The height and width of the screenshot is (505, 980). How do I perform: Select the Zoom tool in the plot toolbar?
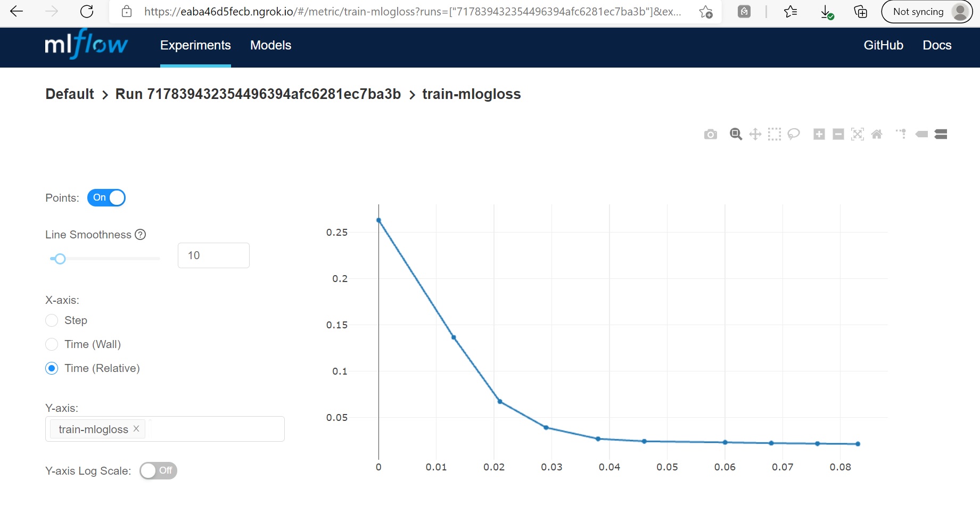click(736, 134)
